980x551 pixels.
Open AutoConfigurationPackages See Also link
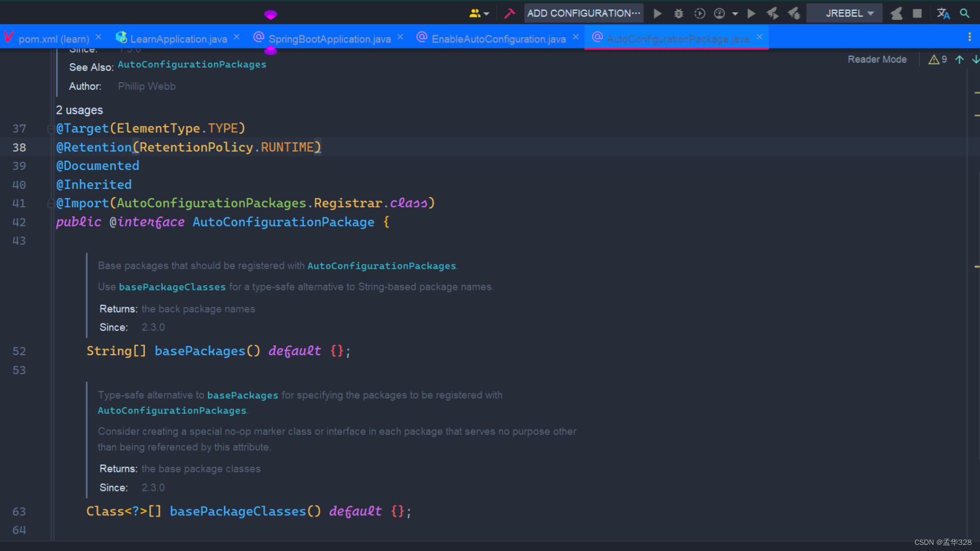(192, 65)
